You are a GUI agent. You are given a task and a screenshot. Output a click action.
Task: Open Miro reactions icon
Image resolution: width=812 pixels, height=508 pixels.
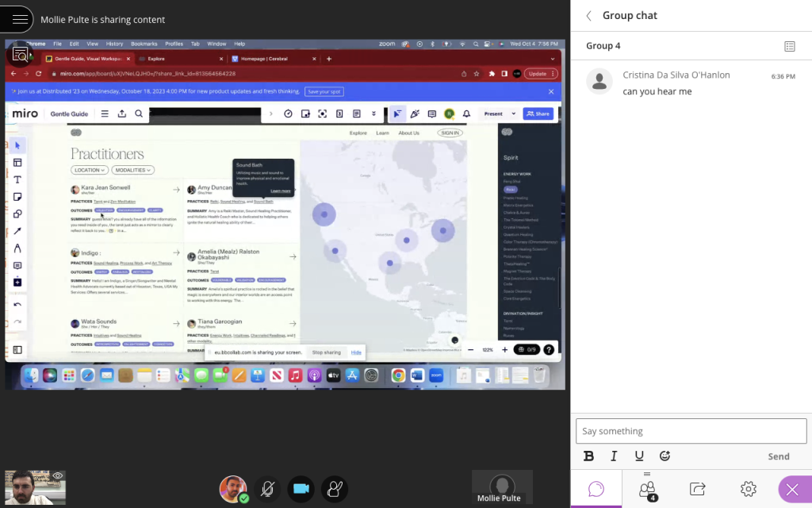pos(415,114)
